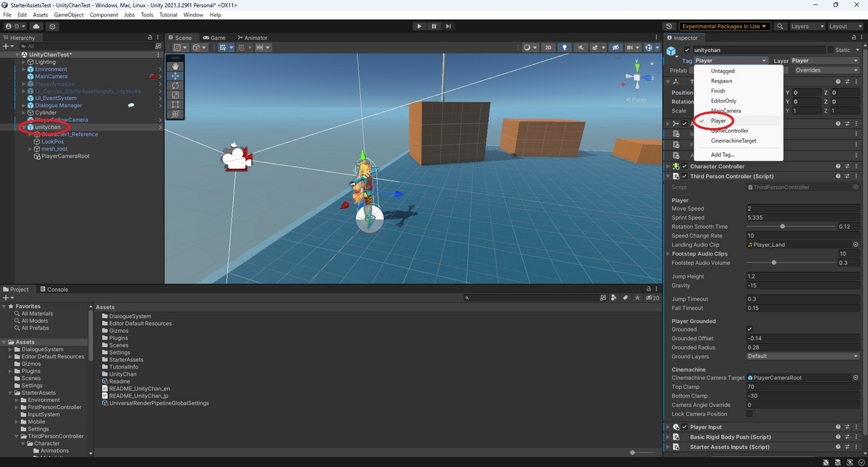The image size is (868, 467).
Task: Pick object for Cinemachine Camera Target
Action: click(856, 378)
